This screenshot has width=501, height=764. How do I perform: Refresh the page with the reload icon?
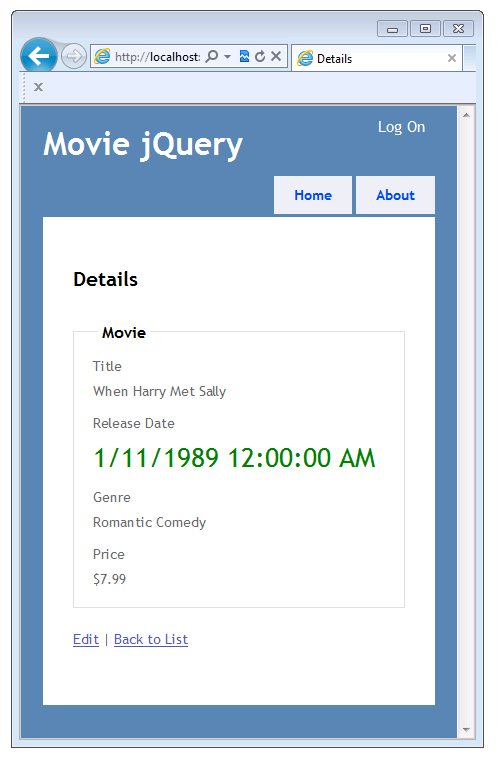click(x=260, y=57)
